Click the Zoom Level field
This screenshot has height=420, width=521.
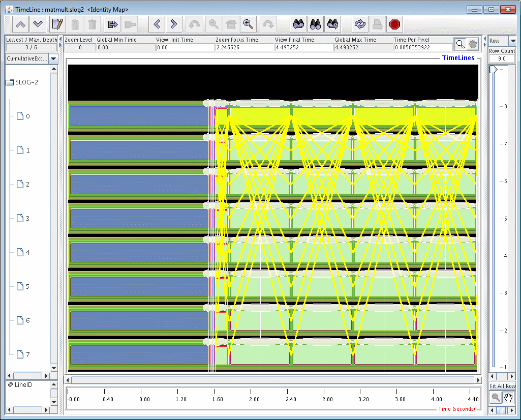(x=80, y=47)
